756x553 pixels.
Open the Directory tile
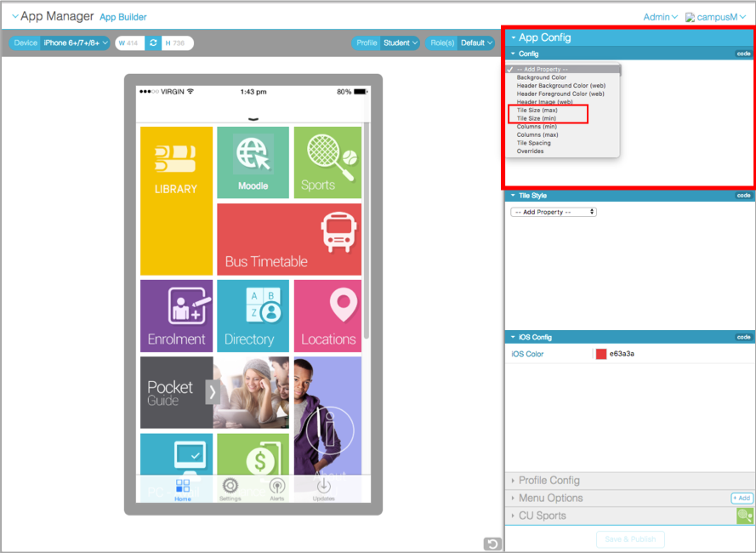253,316
